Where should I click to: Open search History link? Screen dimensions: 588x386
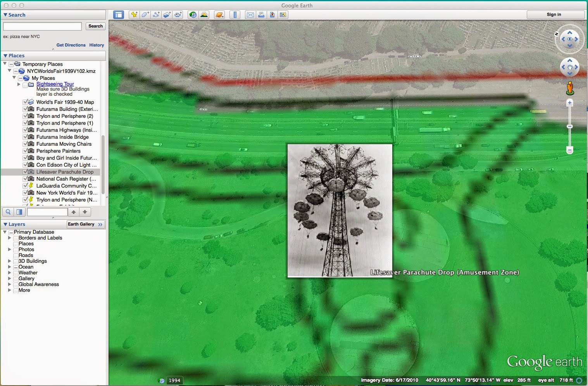tap(97, 45)
